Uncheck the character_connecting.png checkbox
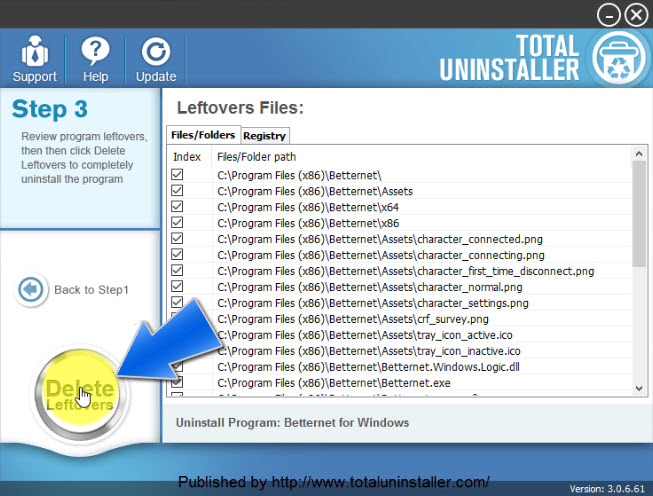The width and height of the screenshot is (653, 496). tap(177, 254)
